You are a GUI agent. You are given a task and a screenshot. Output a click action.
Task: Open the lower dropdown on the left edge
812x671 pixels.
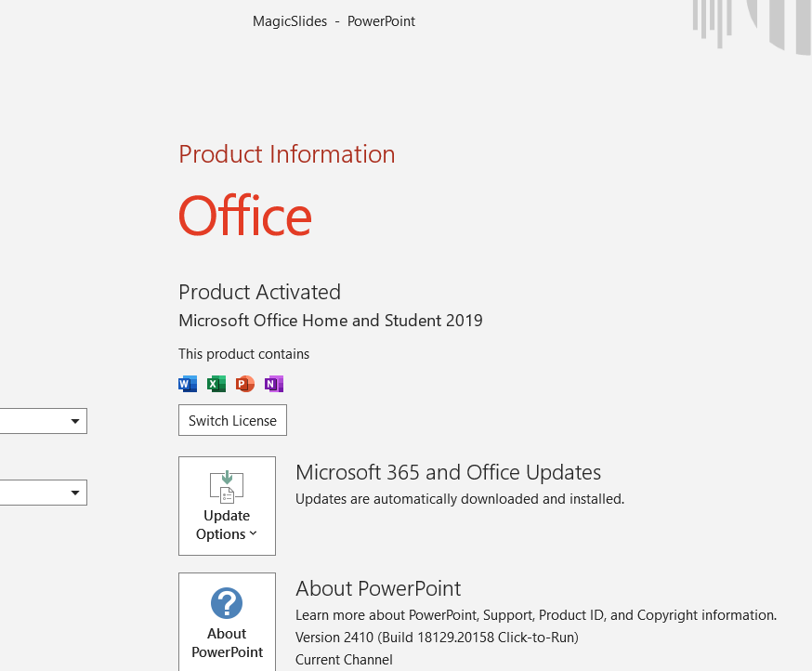75,493
